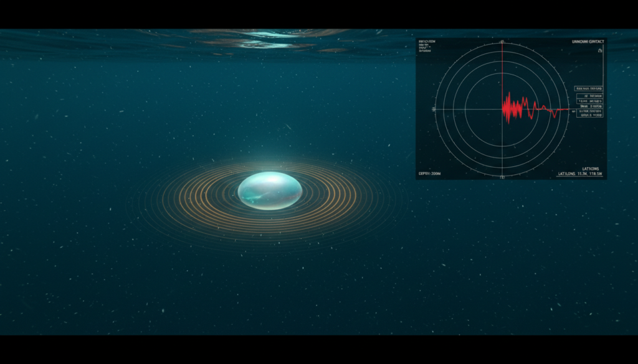Select the depth readout in the sonar panel
This screenshot has width=638, height=364.
[x=429, y=174]
